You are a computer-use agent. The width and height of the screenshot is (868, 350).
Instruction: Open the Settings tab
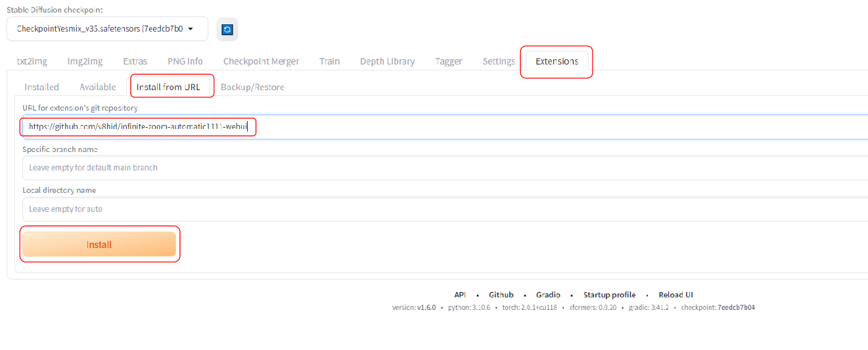coord(499,61)
